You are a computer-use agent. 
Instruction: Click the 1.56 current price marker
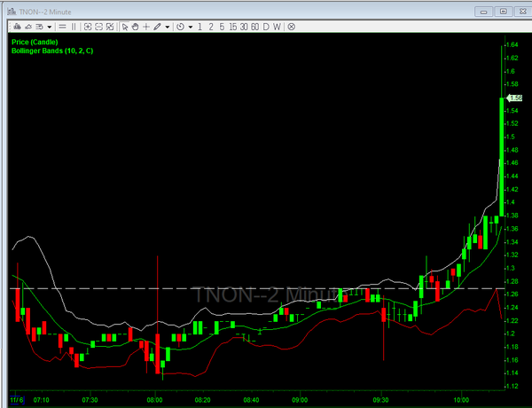514,98
